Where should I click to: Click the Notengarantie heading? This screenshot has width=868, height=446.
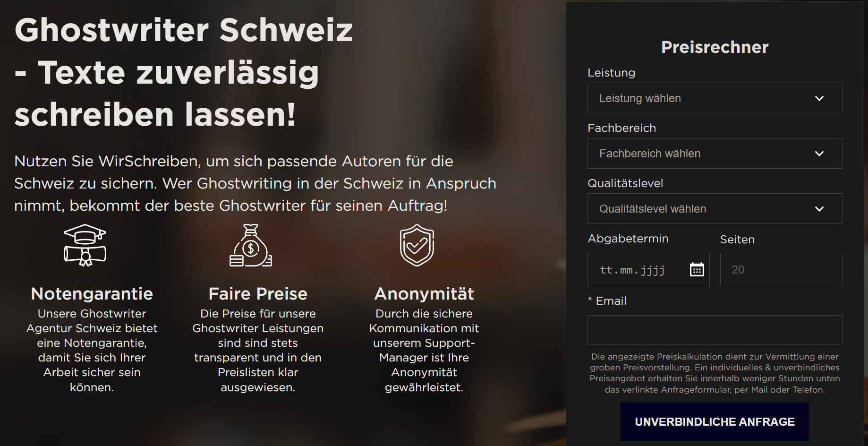[92, 294]
